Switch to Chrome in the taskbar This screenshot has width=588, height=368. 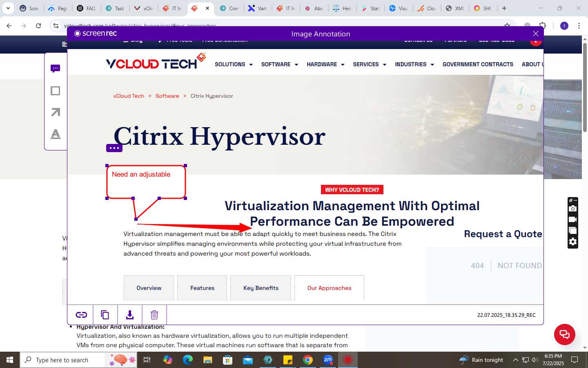click(308, 360)
